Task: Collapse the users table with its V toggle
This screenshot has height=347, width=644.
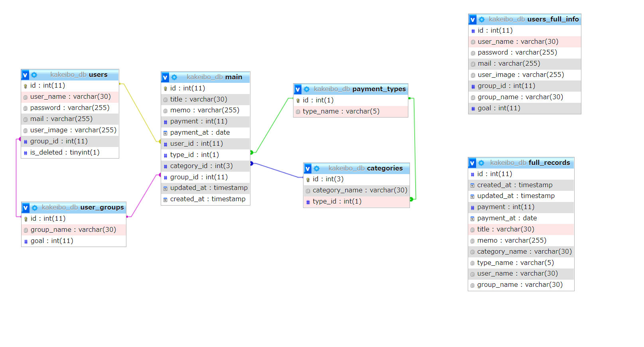Action: pyautogui.click(x=26, y=75)
